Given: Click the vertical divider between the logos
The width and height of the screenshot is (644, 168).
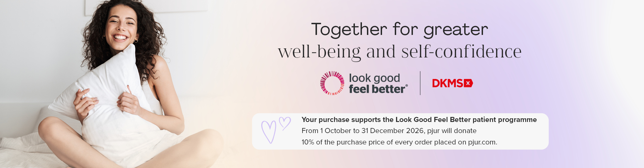Looking at the screenshot, I should coord(420,83).
